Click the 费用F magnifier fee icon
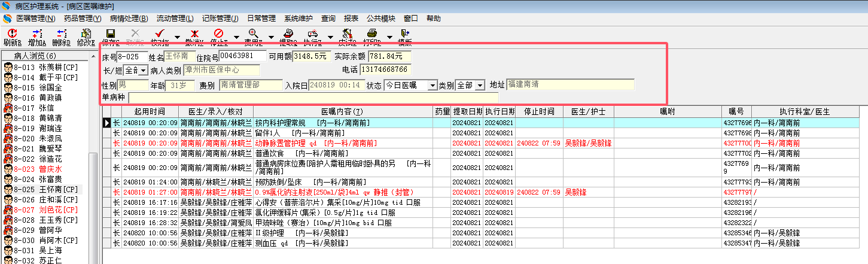Viewport: 868px width, 264px height. (253, 34)
